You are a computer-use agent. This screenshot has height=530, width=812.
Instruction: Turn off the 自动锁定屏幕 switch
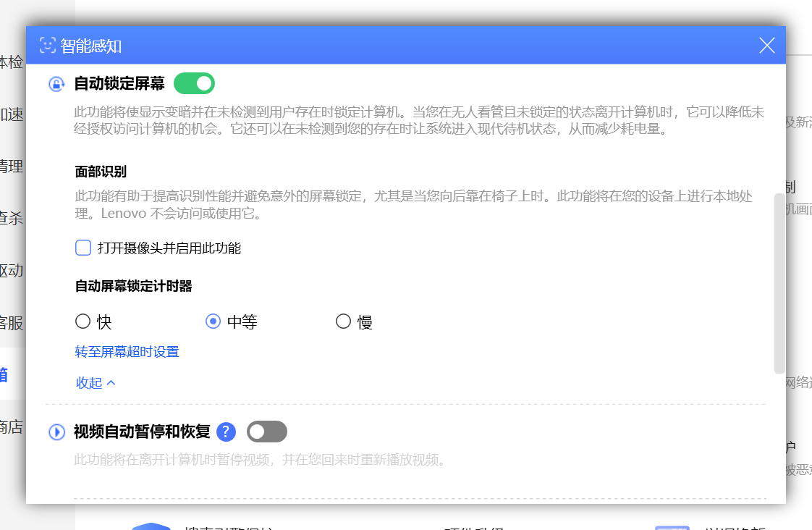(x=194, y=83)
